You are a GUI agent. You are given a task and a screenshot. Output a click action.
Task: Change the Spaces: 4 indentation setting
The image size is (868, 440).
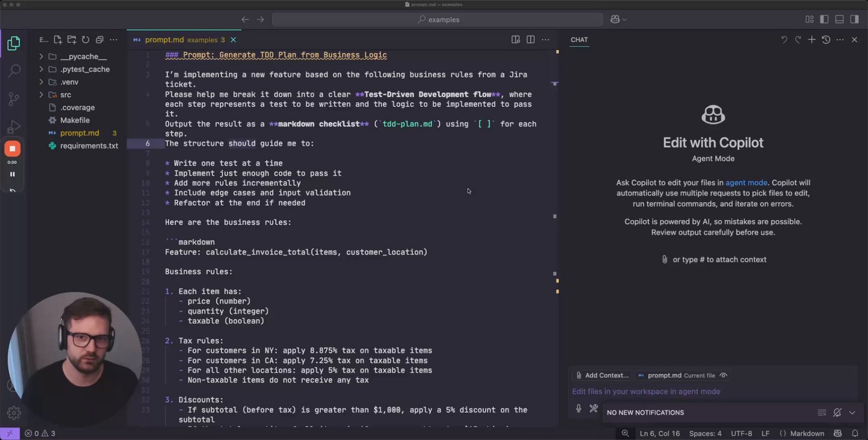(705, 433)
